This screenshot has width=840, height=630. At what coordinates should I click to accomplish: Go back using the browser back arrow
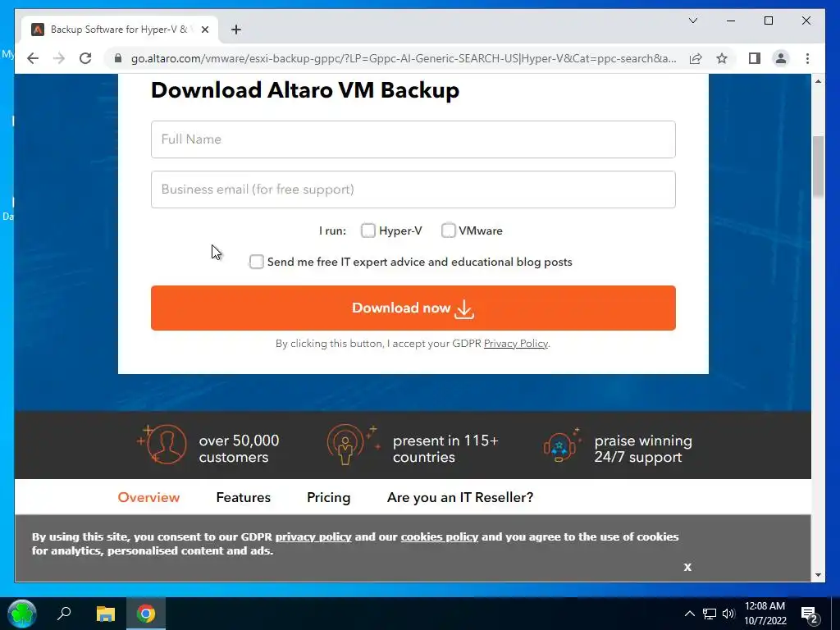pos(33,58)
